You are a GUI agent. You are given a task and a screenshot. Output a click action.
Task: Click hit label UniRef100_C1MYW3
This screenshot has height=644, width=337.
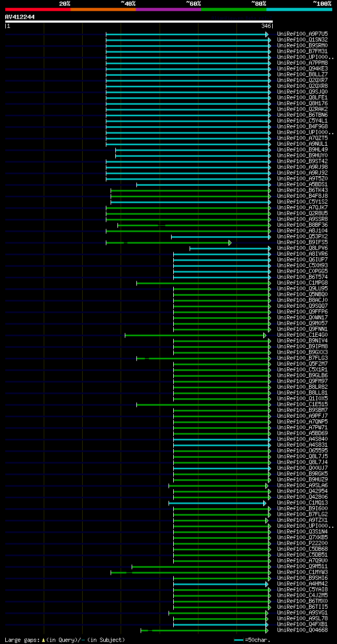tap(302, 572)
